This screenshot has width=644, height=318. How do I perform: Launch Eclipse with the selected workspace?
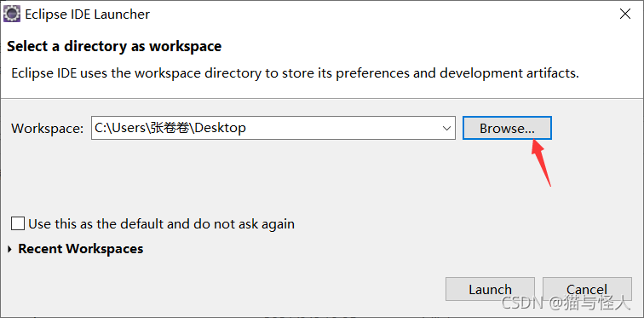490,289
